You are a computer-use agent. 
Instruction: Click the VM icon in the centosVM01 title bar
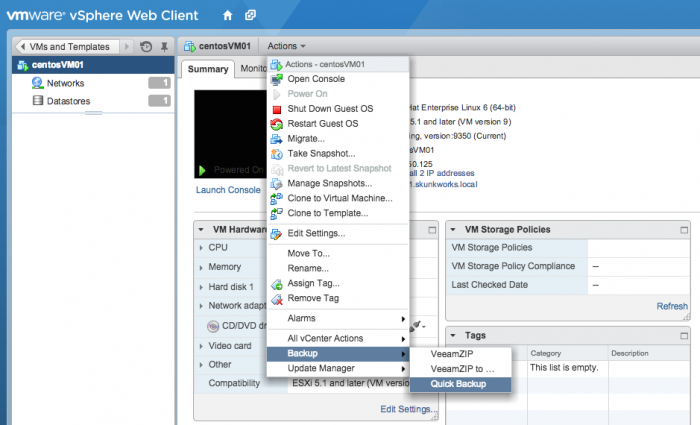tap(190, 46)
